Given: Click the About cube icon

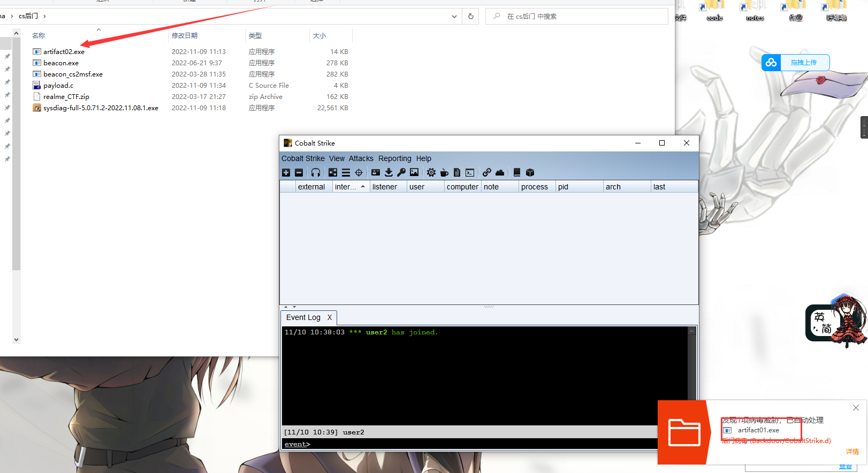Looking at the screenshot, I should point(530,172).
